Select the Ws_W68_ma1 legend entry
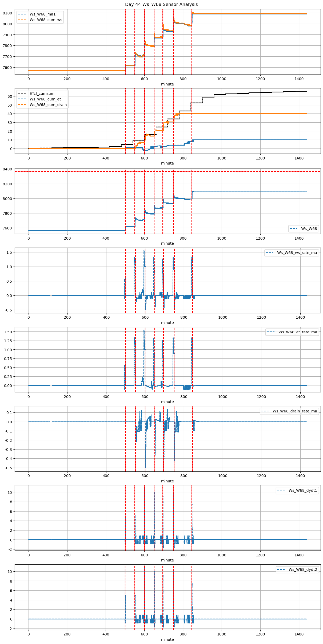This screenshot has width=323, height=644. click(42, 14)
